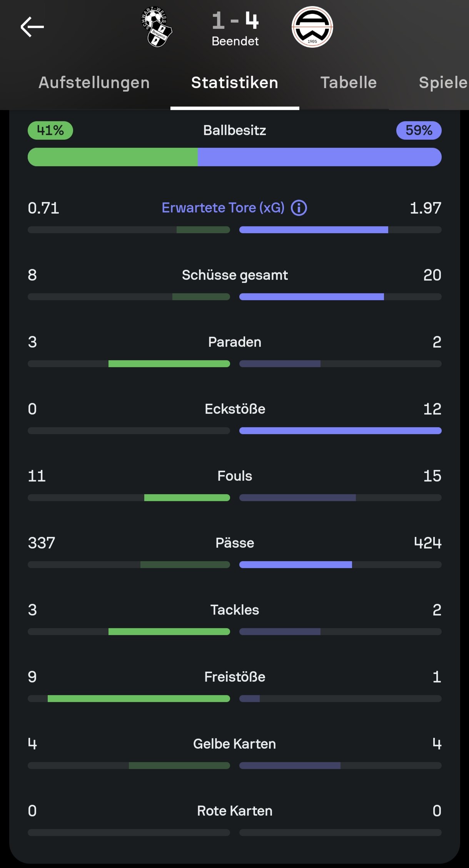
Task: Click the green part of possession bar
Action: (113, 157)
